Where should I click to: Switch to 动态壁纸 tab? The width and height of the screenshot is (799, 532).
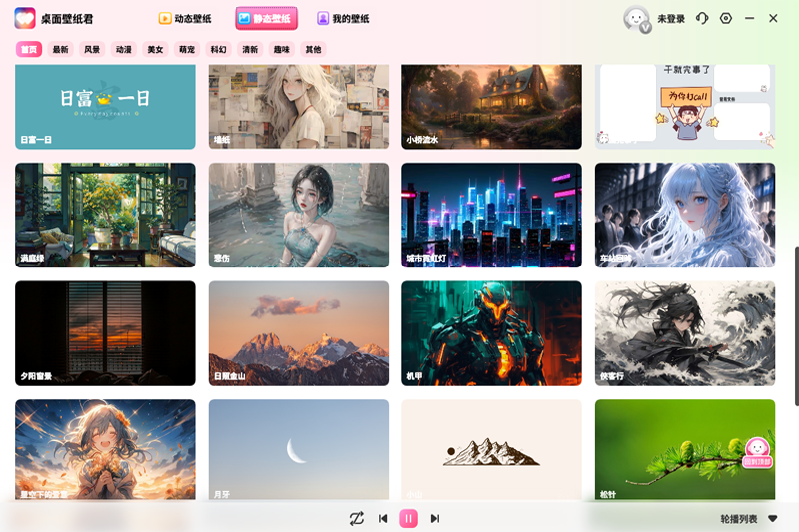188,18
